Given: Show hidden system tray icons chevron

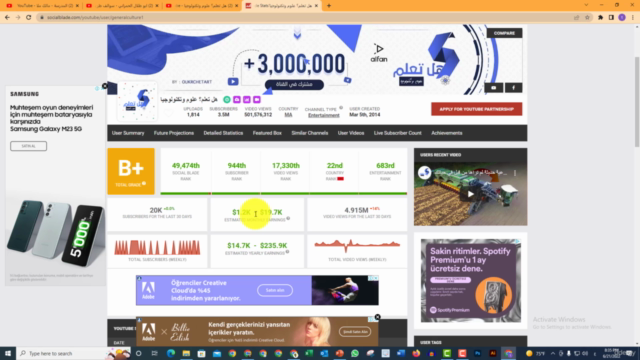Looking at the screenshot, I should coord(553,353).
